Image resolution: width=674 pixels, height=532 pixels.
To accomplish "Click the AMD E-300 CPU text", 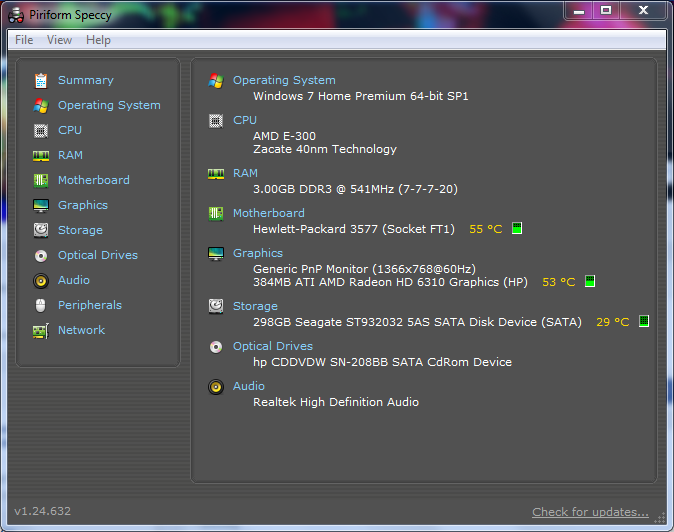I will point(285,136).
